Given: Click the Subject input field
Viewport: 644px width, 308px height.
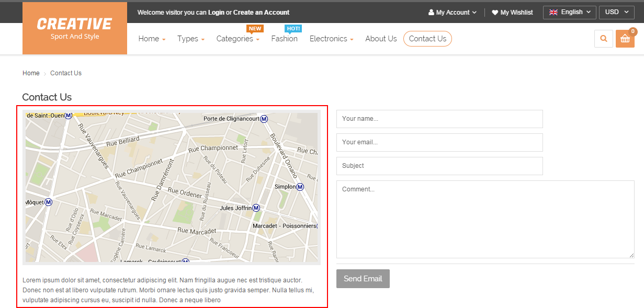Looking at the screenshot, I should pyautogui.click(x=439, y=166).
